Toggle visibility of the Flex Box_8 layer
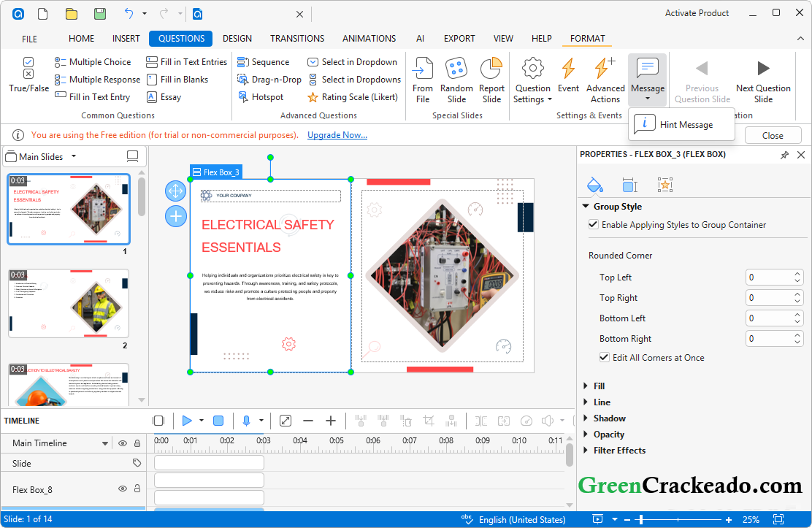The width and height of the screenshot is (812, 528). click(121, 489)
